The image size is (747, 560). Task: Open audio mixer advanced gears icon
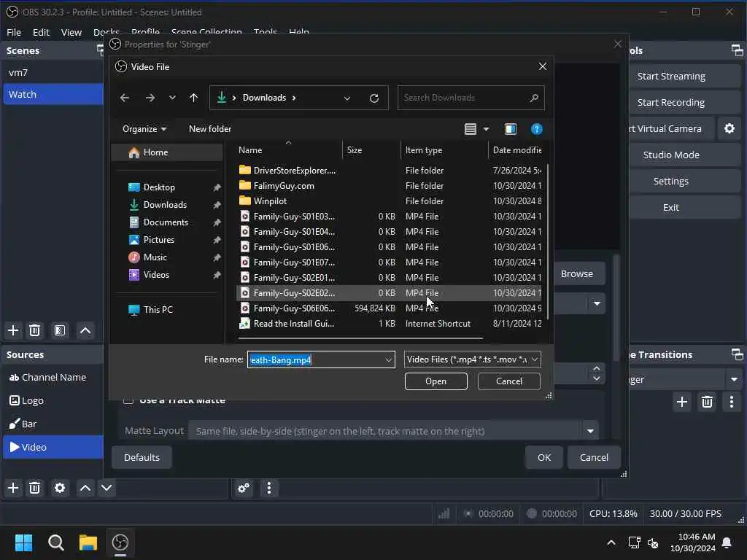coord(244,488)
